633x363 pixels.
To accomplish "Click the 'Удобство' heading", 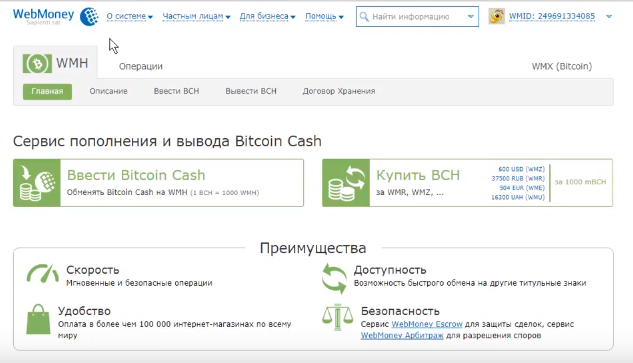I will click(x=84, y=311).
